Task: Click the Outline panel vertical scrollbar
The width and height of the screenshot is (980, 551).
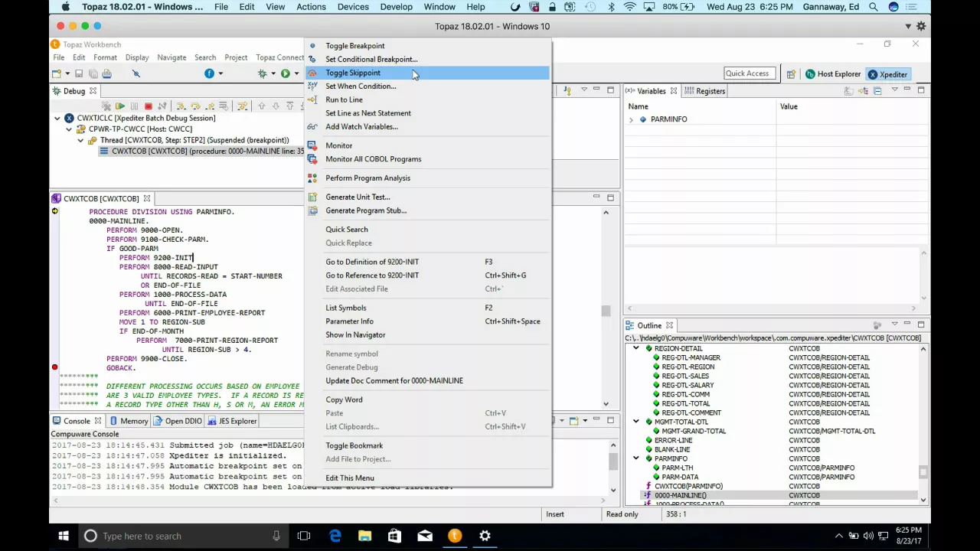Action: [923, 423]
